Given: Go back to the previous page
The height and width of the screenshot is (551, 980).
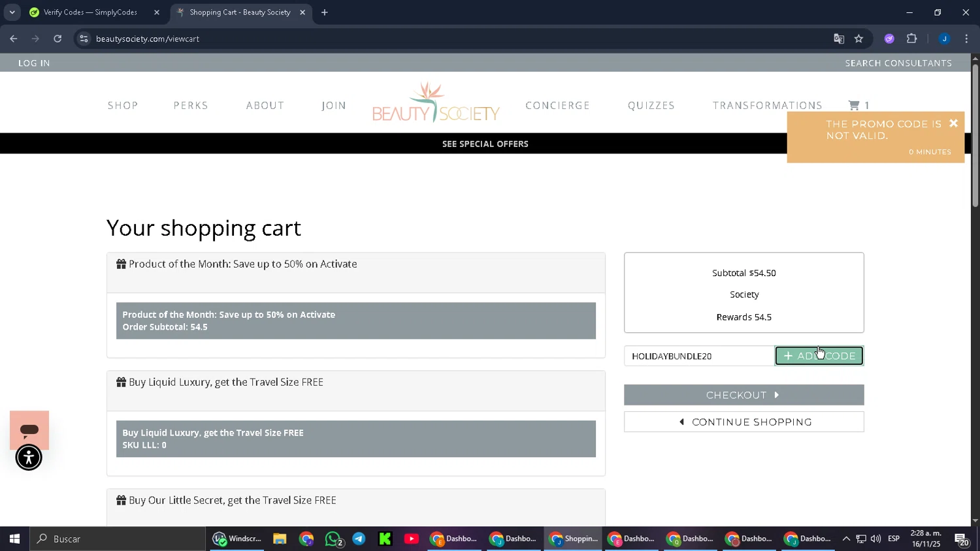Looking at the screenshot, I should 14,39.
